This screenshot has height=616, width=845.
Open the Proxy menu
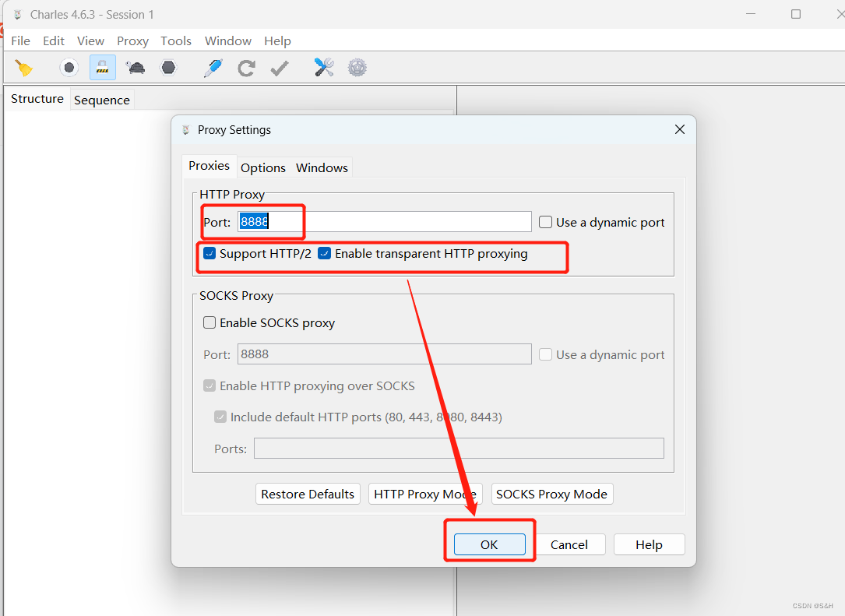132,41
